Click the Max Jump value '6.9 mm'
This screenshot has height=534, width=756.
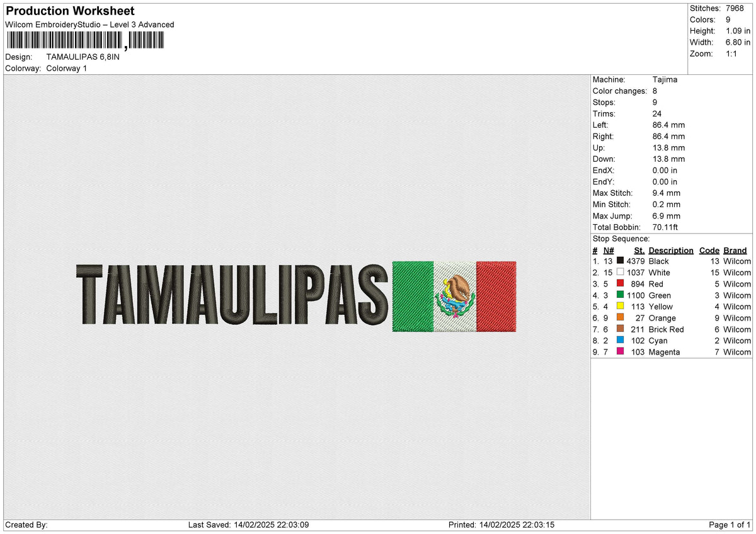coord(667,216)
